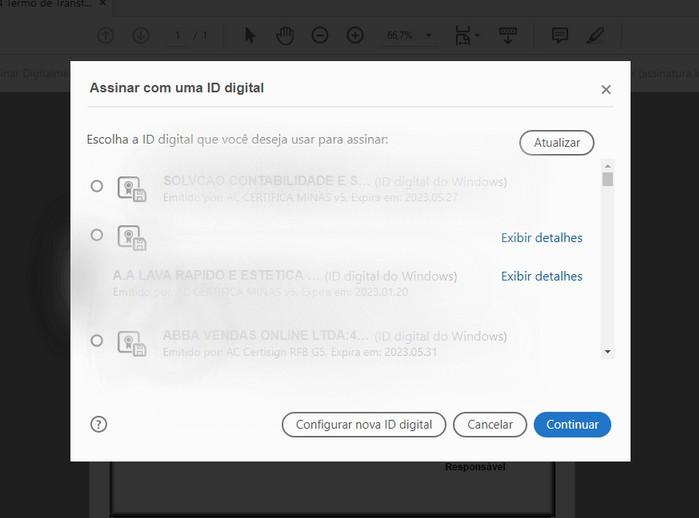The image size is (699, 518).
Task: Select the second digital ID radio button
Action: [97, 235]
